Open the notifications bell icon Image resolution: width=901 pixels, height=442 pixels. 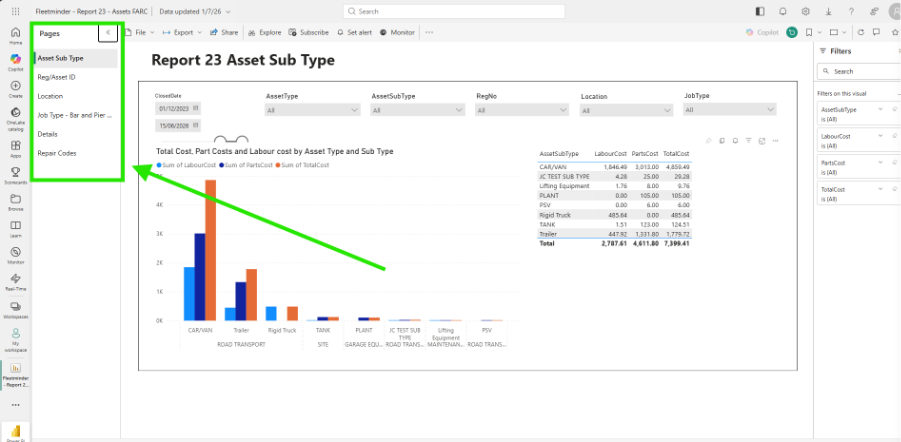pyautogui.click(x=783, y=11)
